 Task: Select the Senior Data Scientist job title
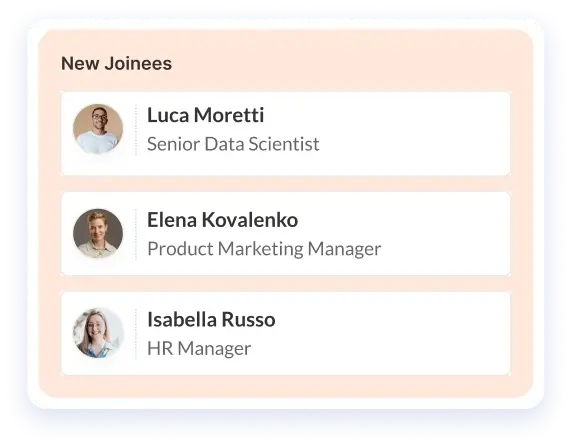pyautogui.click(x=233, y=144)
